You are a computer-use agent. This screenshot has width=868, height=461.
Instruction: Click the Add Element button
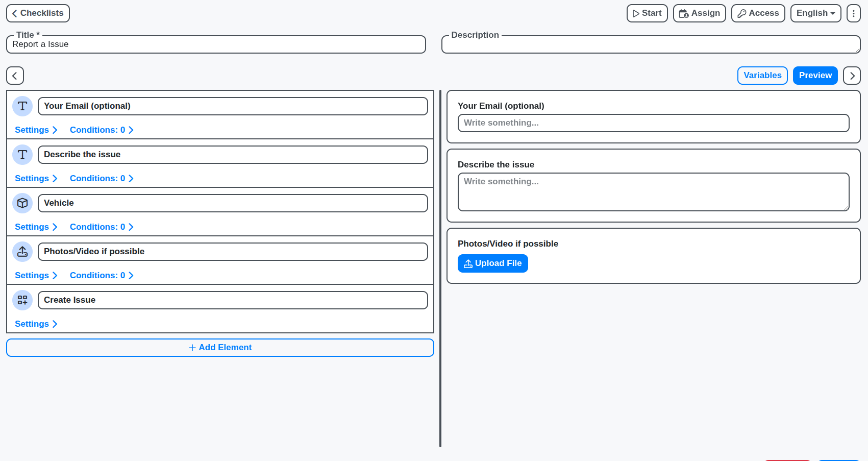coord(220,348)
